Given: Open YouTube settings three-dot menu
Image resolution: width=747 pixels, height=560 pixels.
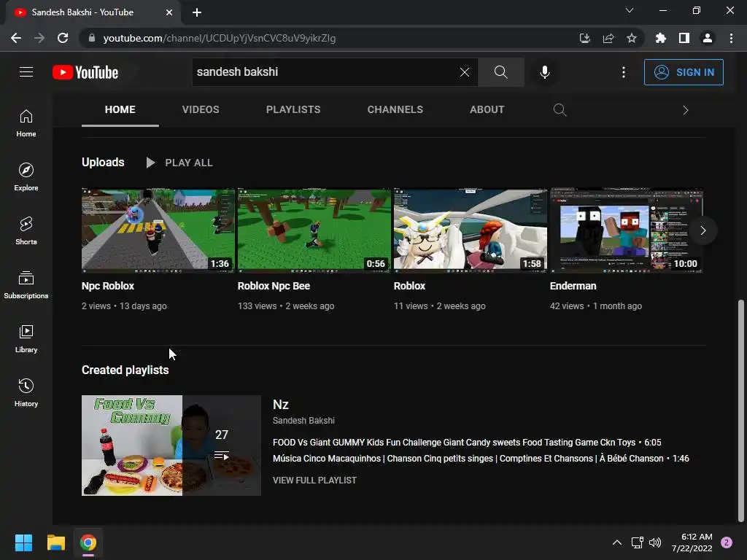Looking at the screenshot, I should tap(623, 72).
